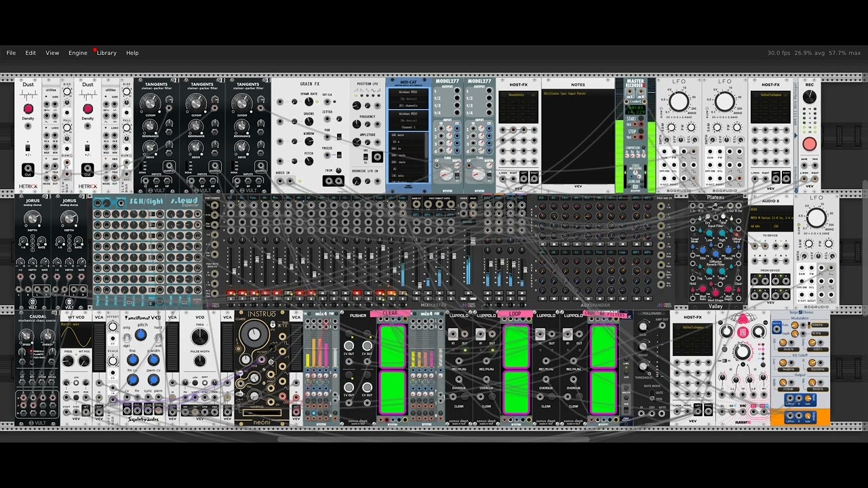Click the Out jack on left Dust module

click(x=28, y=169)
